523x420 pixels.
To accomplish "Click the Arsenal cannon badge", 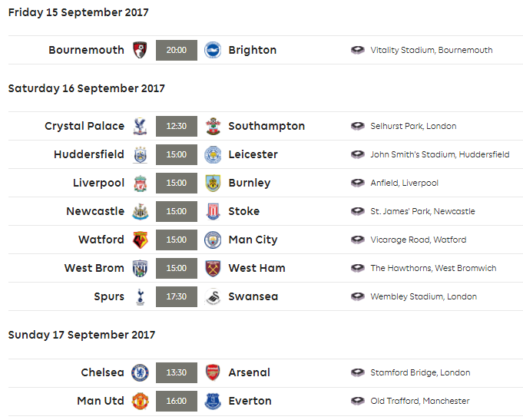I will point(213,372).
